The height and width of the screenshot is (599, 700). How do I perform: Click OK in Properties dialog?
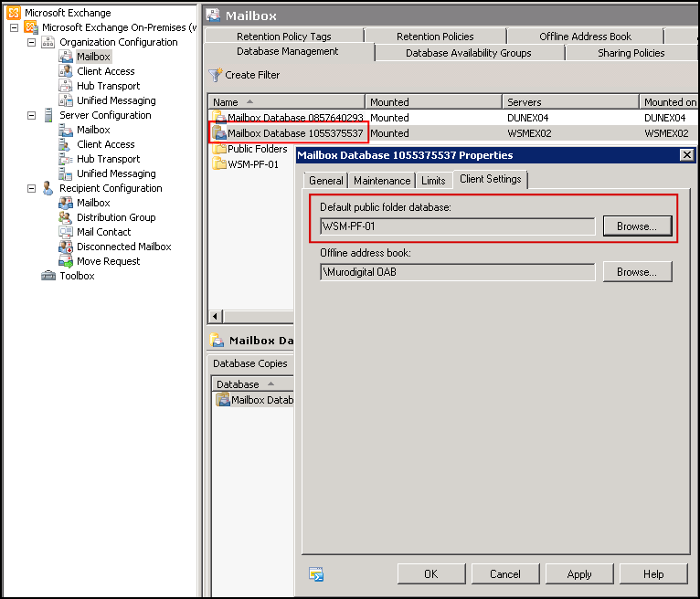pos(431,574)
